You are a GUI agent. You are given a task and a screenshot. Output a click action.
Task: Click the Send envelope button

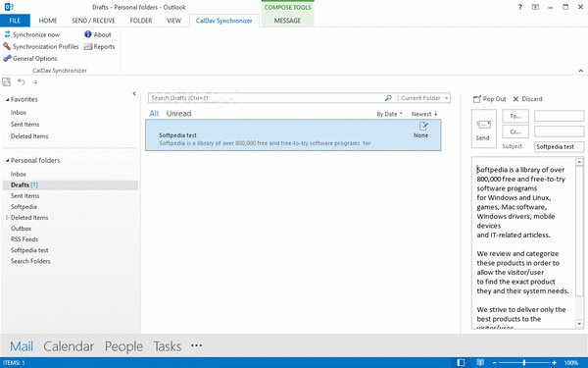coord(483,129)
